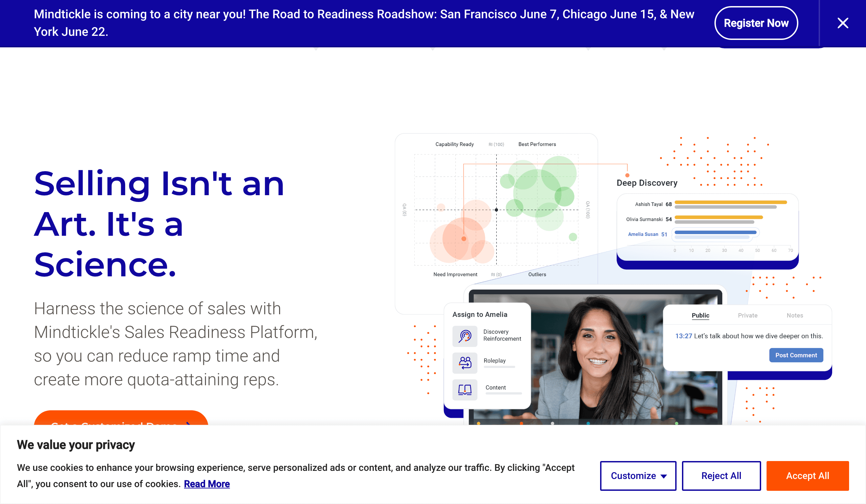
Task: Click the Register Now button
Action: tap(756, 23)
